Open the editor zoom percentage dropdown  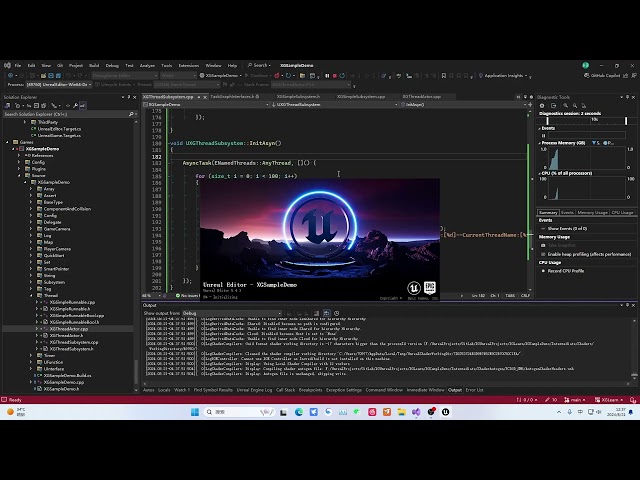[150, 296]
